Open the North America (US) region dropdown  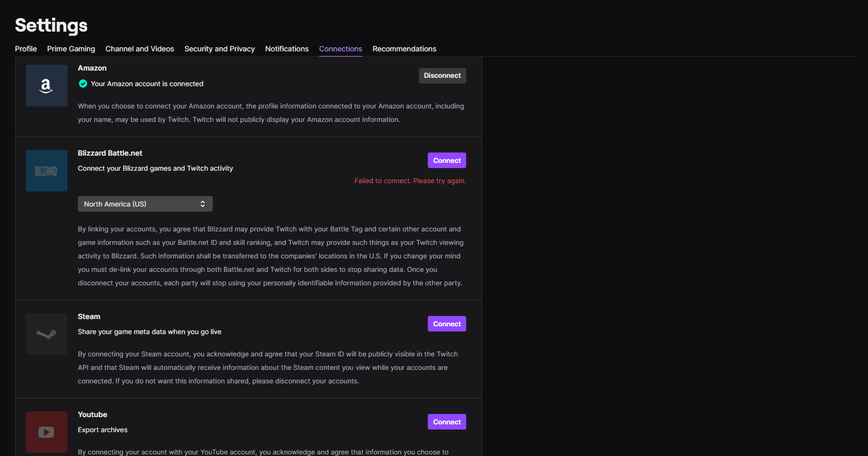click(x=145, y=204)
